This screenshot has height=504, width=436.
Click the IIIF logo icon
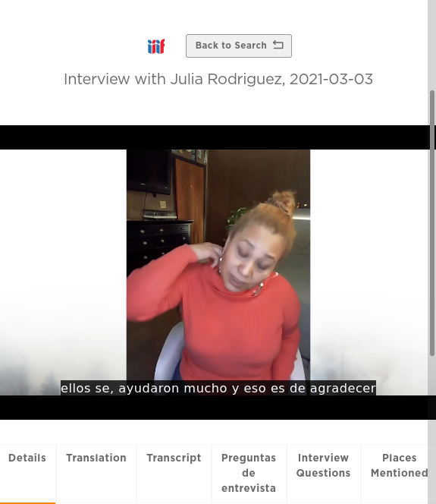[156, 46]
